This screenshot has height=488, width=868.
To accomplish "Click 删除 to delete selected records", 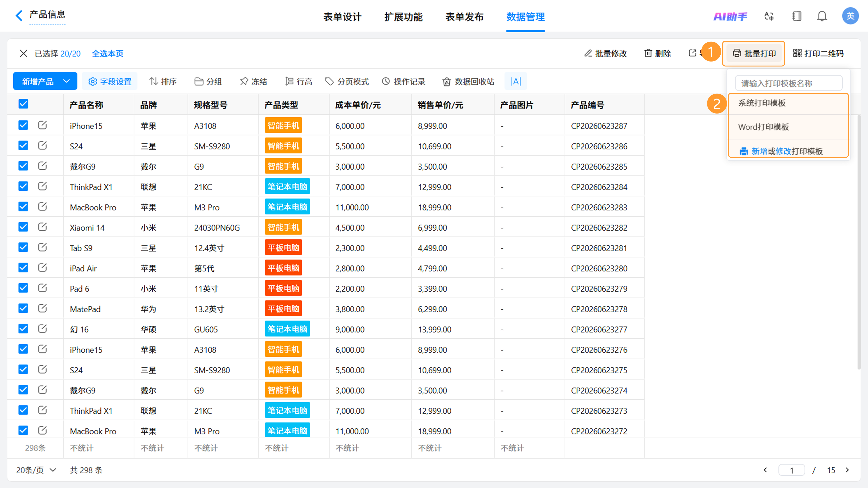I will [657, 54].
